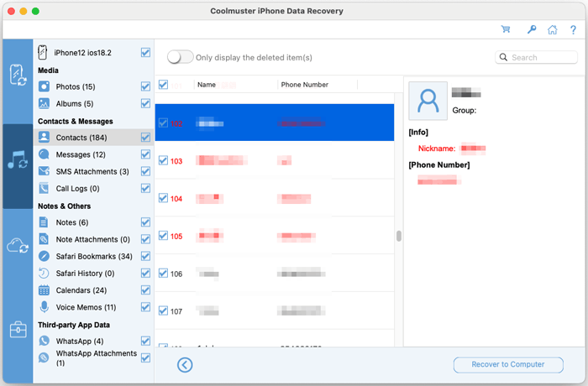Open the shopping cart purchase icon
Screen dimensions: 588x386
click(506, 29)
